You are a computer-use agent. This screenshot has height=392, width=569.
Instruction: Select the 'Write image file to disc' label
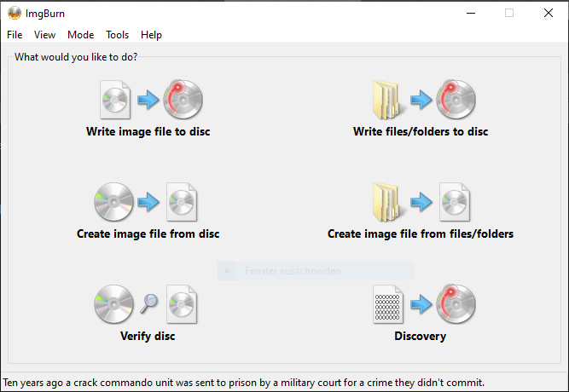click(x=148, y=131)
